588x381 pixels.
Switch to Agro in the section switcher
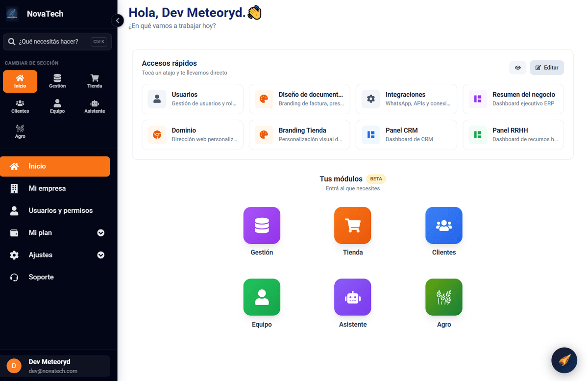pyautogui.click(x=20, y=131)
